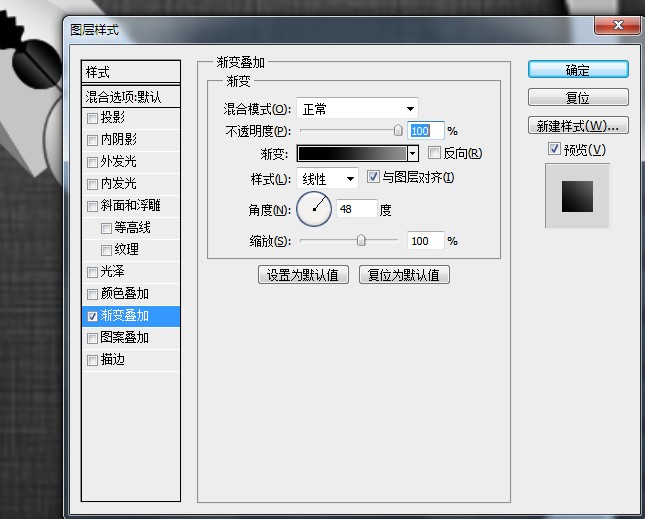Enable the 内阴影 checkbox
645x519 pixels.
92,140
